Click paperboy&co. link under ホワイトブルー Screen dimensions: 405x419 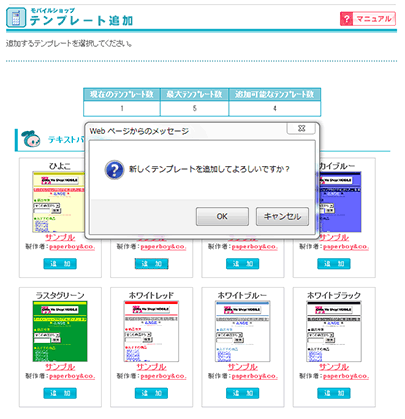pyautogui.click(x=255, y=376)
